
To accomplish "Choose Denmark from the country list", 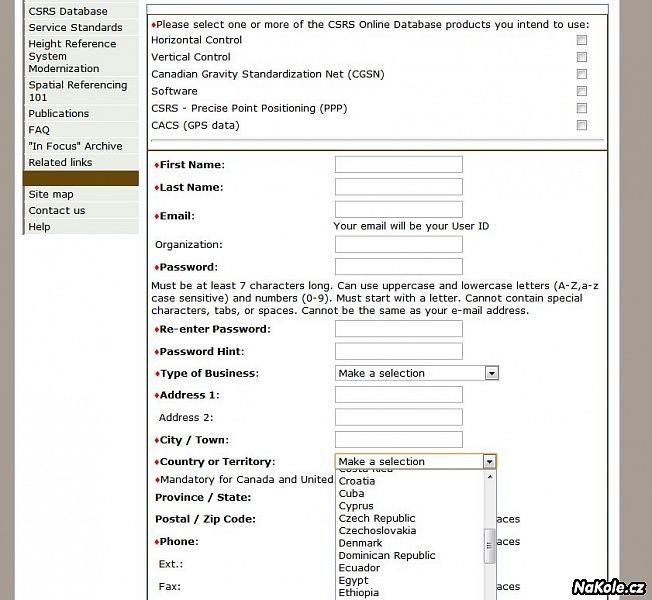I will pos(360,543).
